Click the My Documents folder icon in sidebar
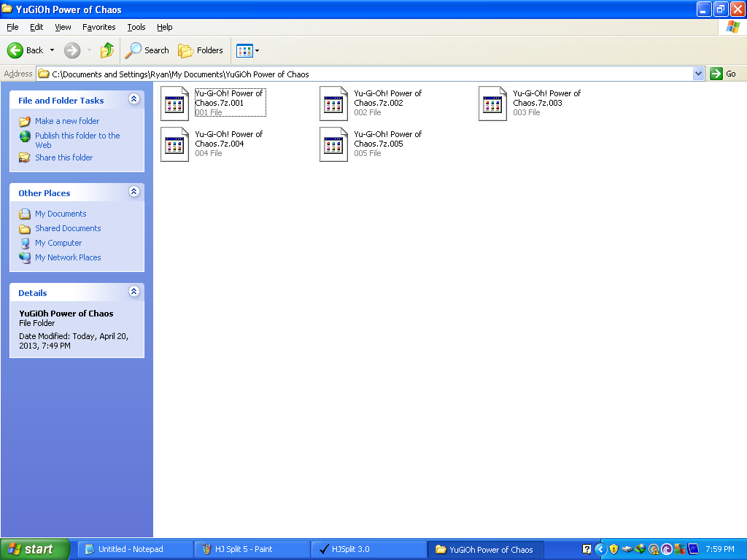The image size is (747, 560). [25, 214]
